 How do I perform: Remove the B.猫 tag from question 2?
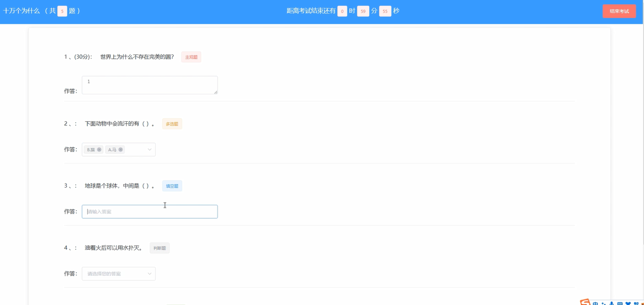(x=99, y=150)
